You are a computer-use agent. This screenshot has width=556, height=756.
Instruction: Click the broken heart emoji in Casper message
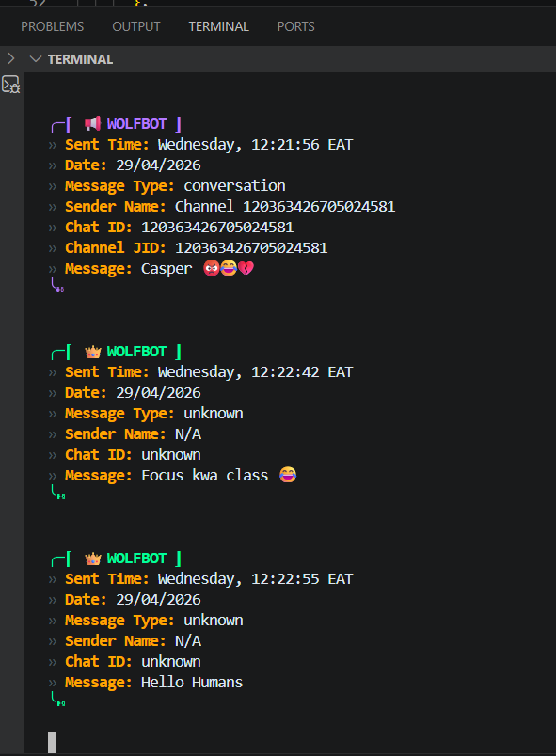click(246, 268)
